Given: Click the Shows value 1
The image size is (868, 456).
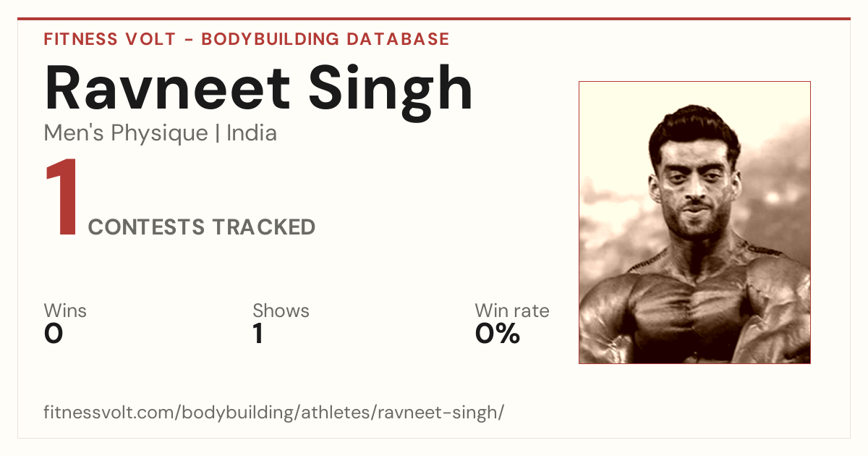Looking at the screenshot, I should [258, 334].
